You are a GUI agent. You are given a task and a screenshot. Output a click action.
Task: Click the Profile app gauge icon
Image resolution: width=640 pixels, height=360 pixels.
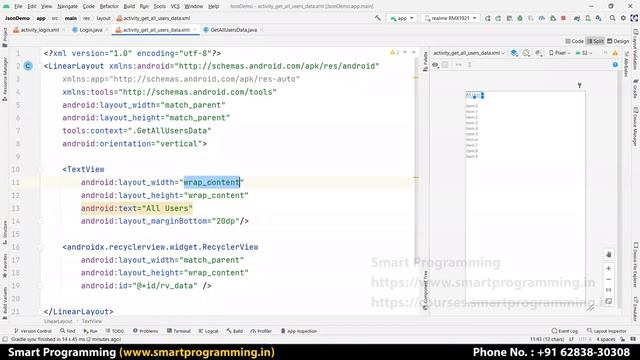tap(542, 18)
